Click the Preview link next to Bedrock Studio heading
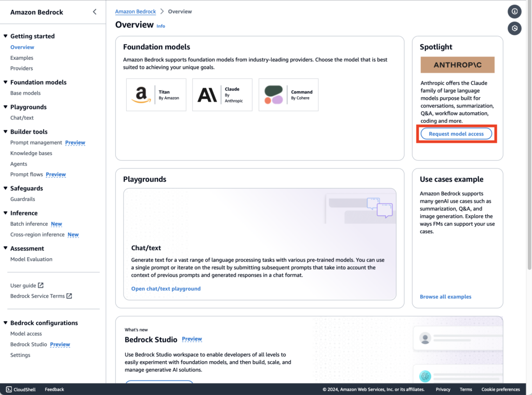Image resolution: width=532 pixels, height=395 pixels. click(192, 339)
